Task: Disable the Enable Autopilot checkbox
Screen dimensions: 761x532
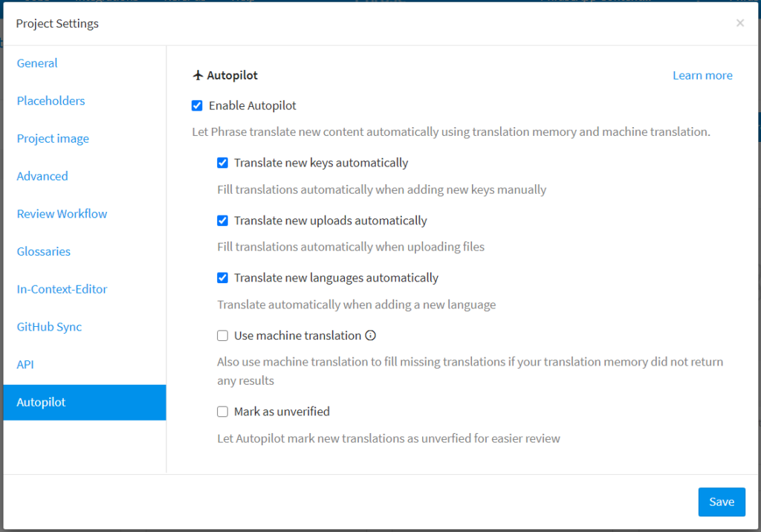Action: pyautogui.click(x=197, y=106)
